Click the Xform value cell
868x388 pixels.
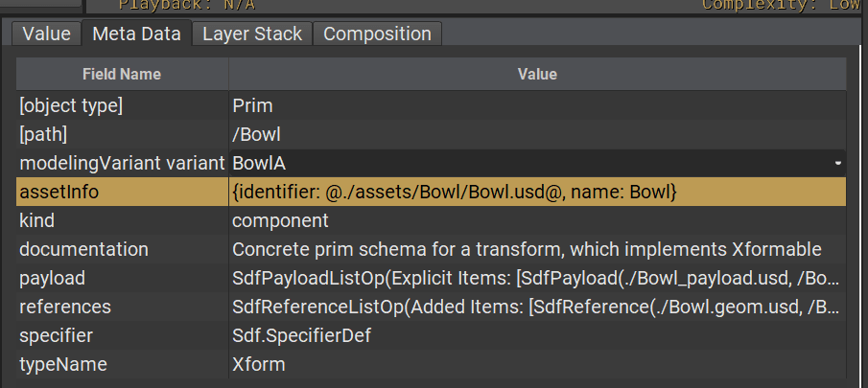pos(537,364)
